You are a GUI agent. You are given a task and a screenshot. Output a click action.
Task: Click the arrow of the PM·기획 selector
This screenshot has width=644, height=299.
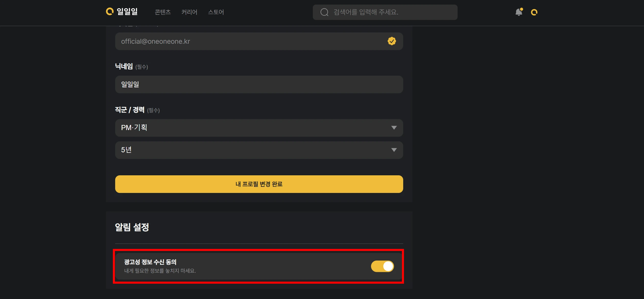point(394,128)
